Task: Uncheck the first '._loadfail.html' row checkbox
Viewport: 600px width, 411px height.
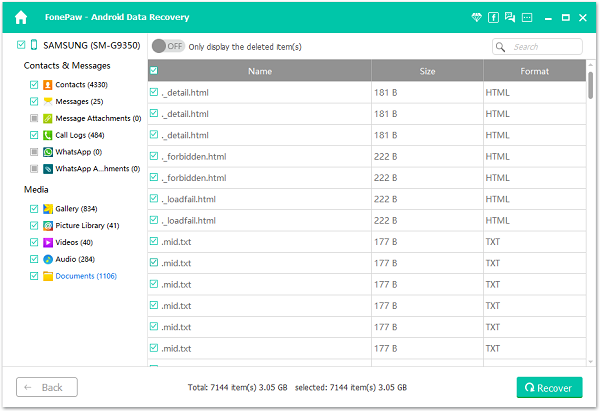Action: tap(154, 198)
